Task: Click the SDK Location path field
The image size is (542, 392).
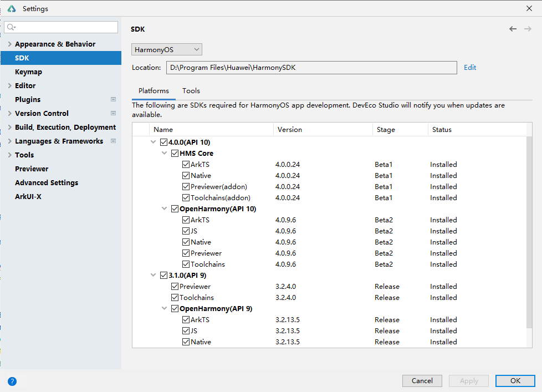Action: (x=311, y=68)
